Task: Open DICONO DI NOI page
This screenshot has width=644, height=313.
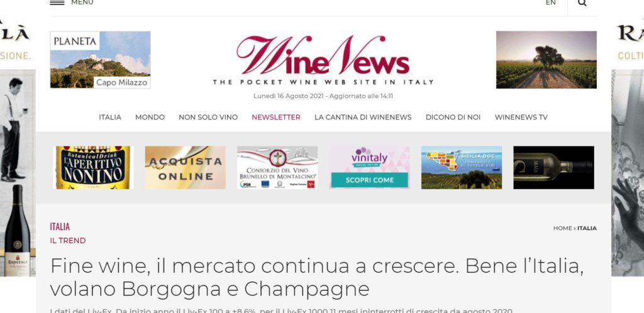Action: (x=453, y=118)
